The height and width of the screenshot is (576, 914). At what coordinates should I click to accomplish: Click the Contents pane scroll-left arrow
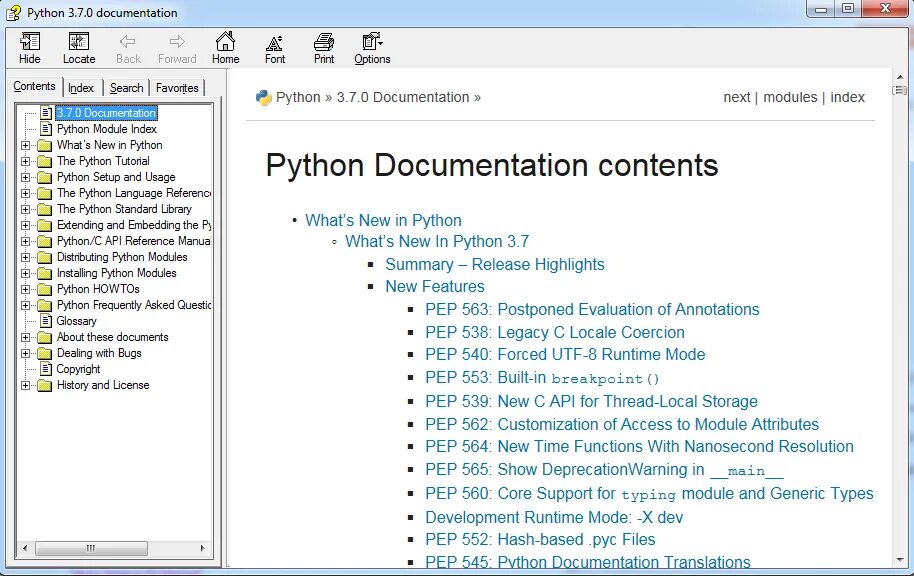point(24,548)
